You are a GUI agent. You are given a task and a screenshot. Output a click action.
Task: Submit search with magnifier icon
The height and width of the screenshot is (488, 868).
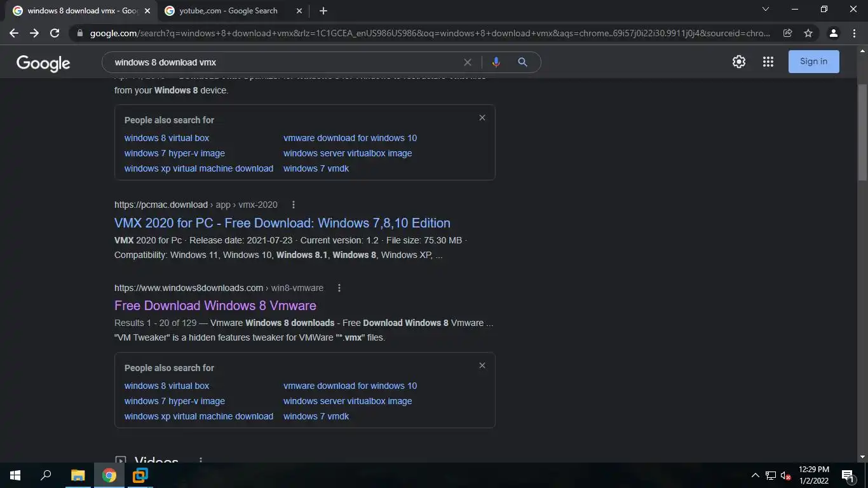[x=522, y=62]
